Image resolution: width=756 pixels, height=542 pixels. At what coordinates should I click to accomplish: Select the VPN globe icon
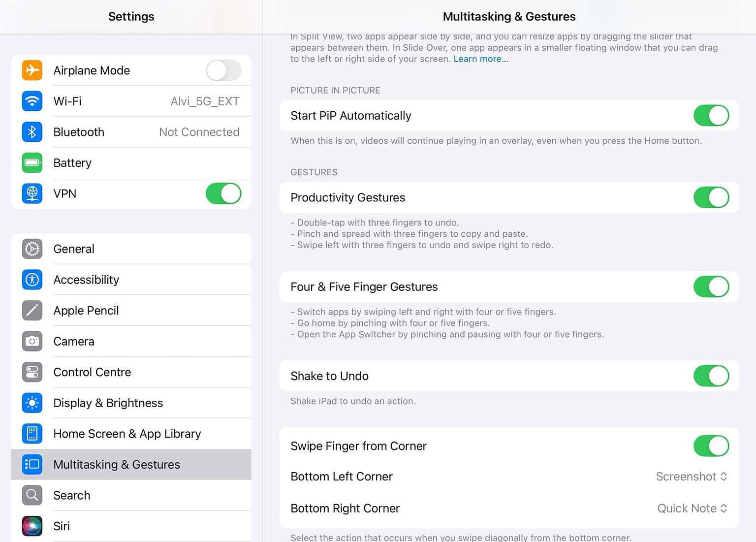pos(31,193)
